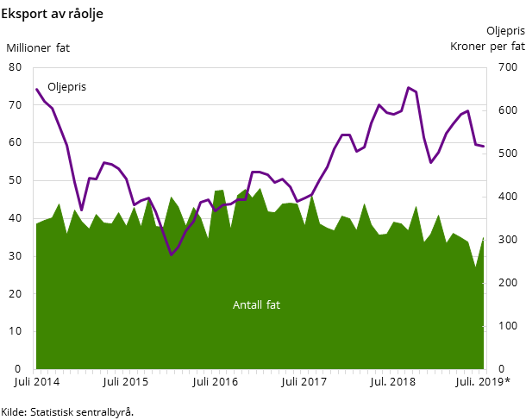Viewport: 526px width, 420px height.
Task: Click the first tick mark on the x-axis
Action: click(35, 373)
